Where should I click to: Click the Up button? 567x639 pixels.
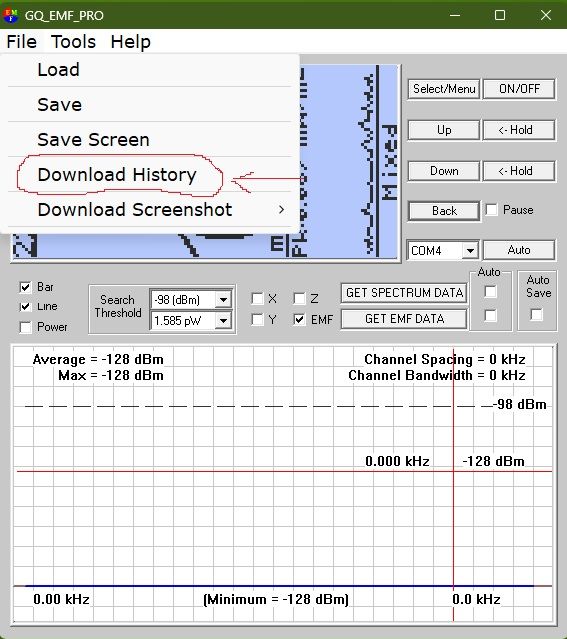point(444,130)
